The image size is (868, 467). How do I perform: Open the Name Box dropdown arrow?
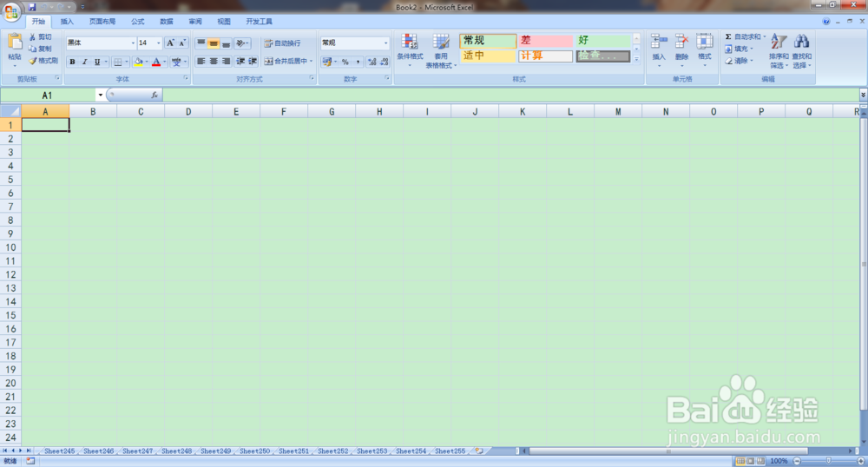[x=100, y=95]
